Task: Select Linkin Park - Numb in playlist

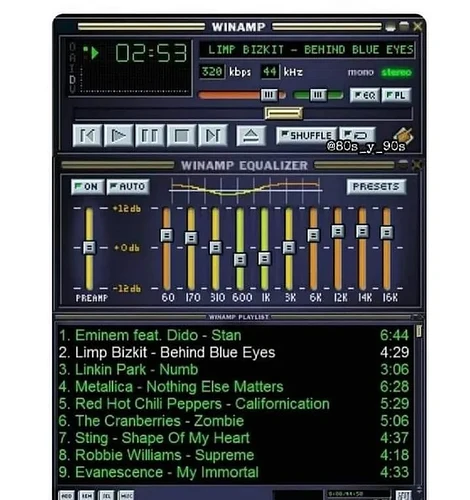Action: click(234, 370)
